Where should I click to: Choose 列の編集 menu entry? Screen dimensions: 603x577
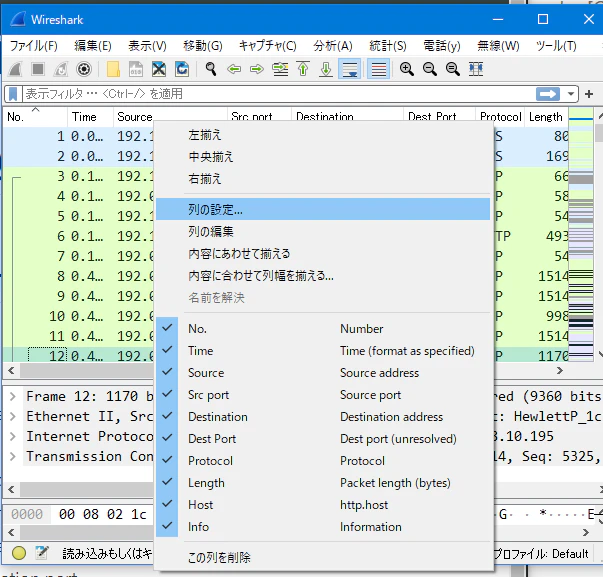[323, 232]
